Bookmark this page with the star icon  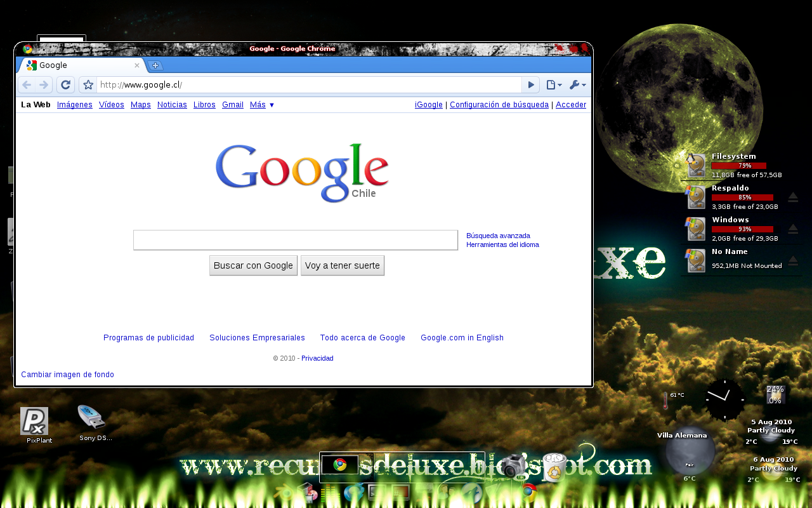88,85
